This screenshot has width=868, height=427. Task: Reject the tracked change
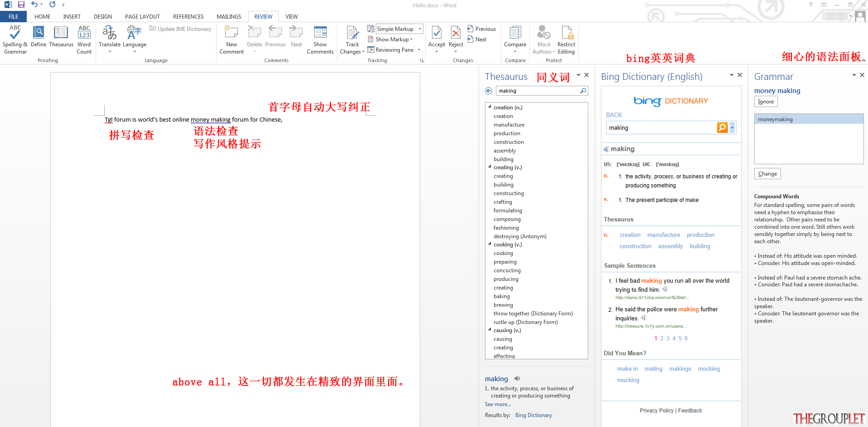pyautogui.click(x=456, y=39)
